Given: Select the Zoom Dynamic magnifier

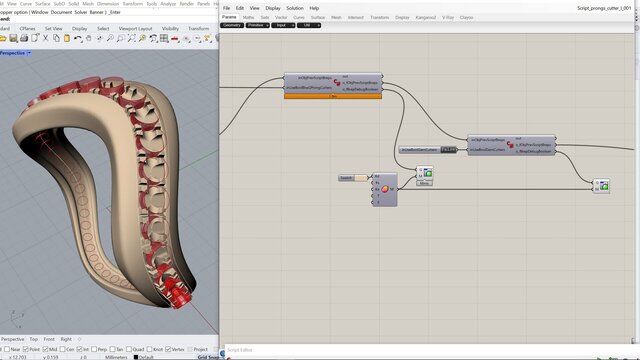Looking at the screenshot, I should (110, 38).
